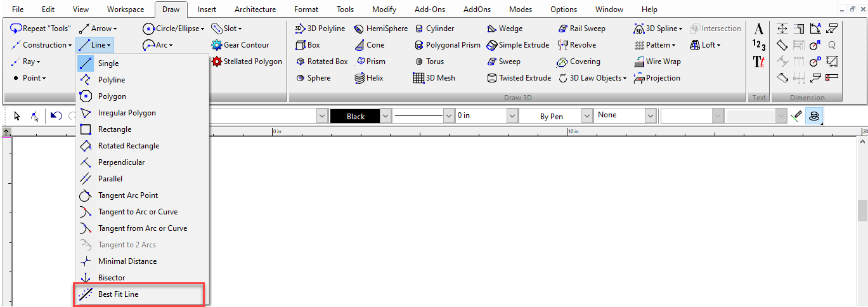Select the Wire Wrap tool
Image resolution: width=868 pixels, height=307 pixels.
657,62
